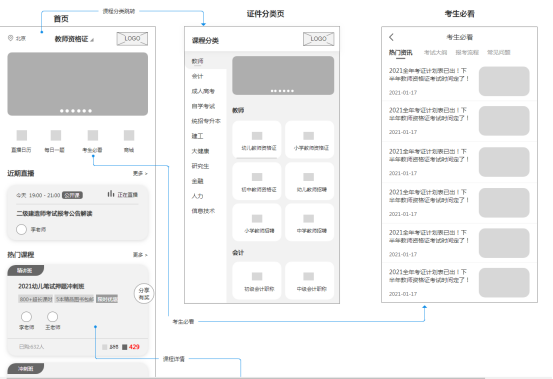The image size is (553, 379).
Task: Open the 初中教师资格证 card icon
Action: 257,177
